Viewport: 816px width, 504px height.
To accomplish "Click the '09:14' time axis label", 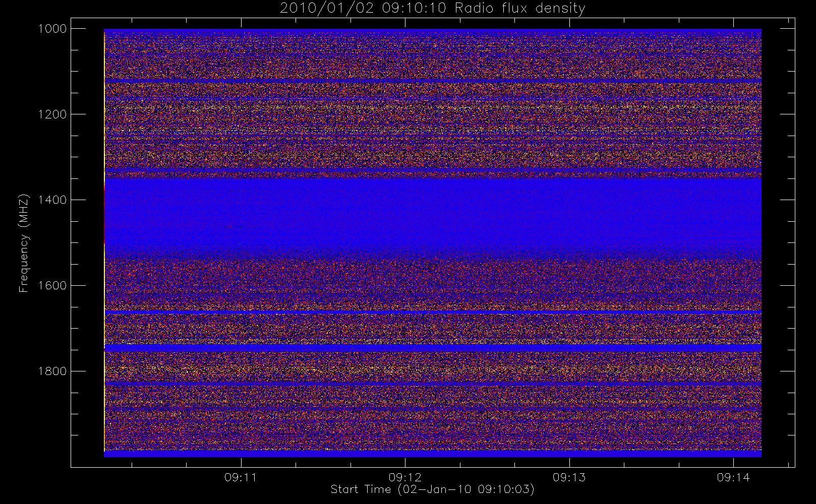I will point(733,477).
